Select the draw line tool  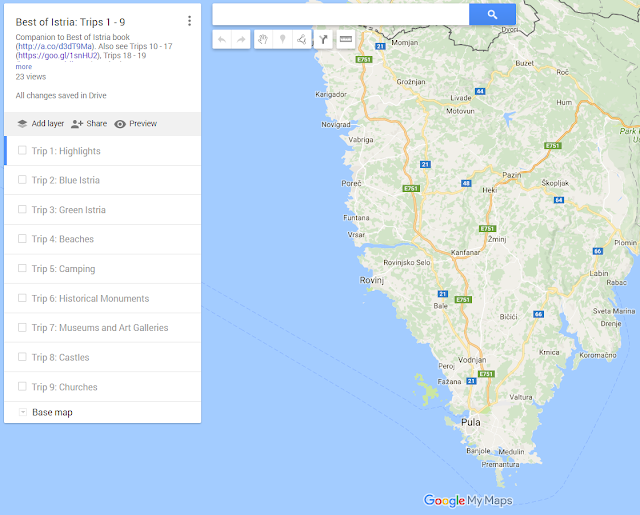(302, 40)
